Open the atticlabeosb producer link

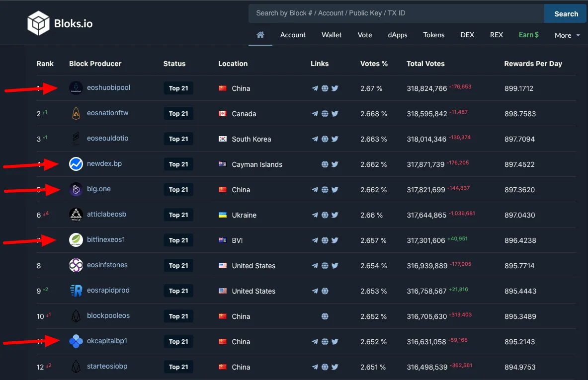(x=106, y=215)
